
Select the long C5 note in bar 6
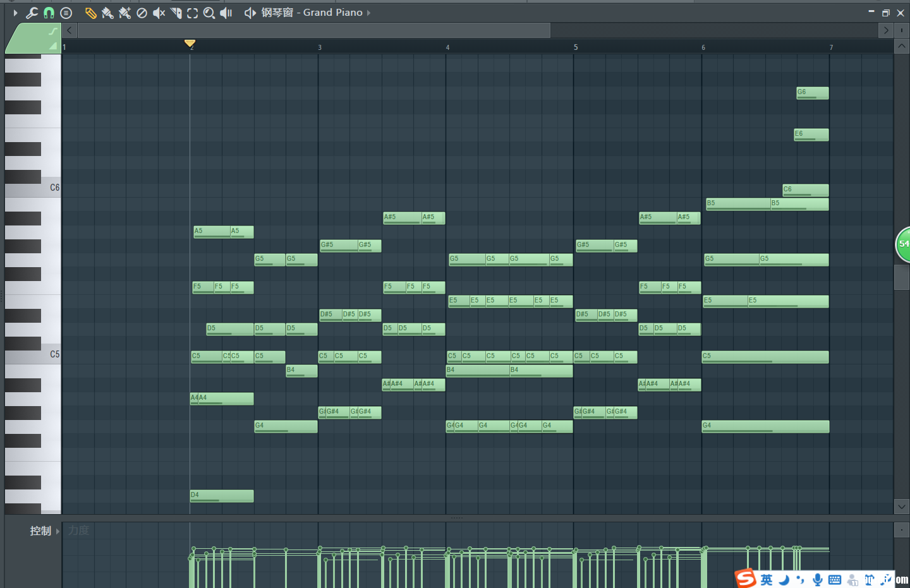point(765,357)
